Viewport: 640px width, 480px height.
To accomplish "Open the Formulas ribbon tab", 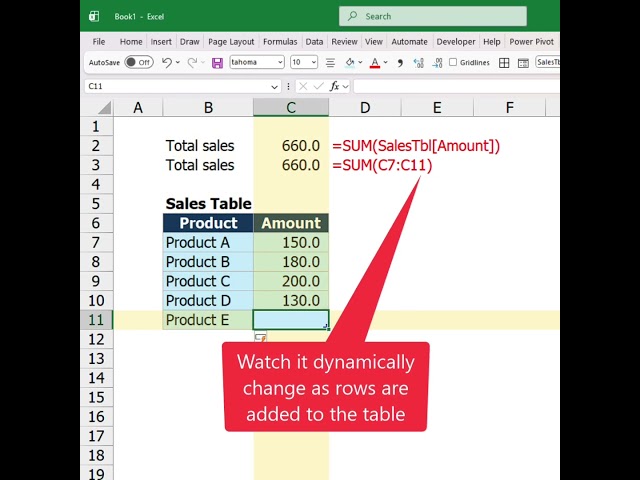I will (280, 42).
